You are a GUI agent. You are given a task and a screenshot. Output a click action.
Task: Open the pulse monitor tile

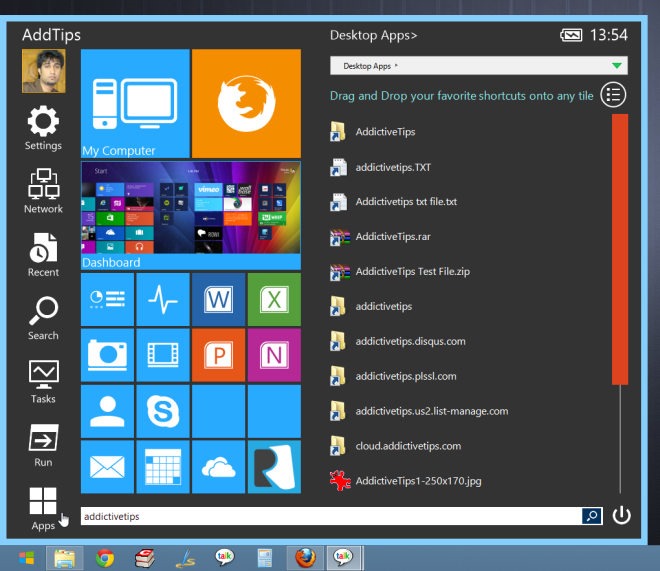[x=163, y=300]
